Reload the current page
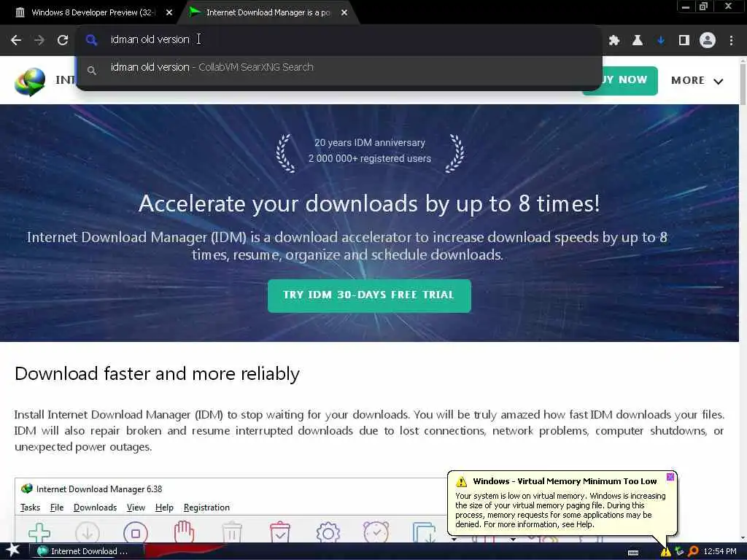747x560 pixels. 63,40
